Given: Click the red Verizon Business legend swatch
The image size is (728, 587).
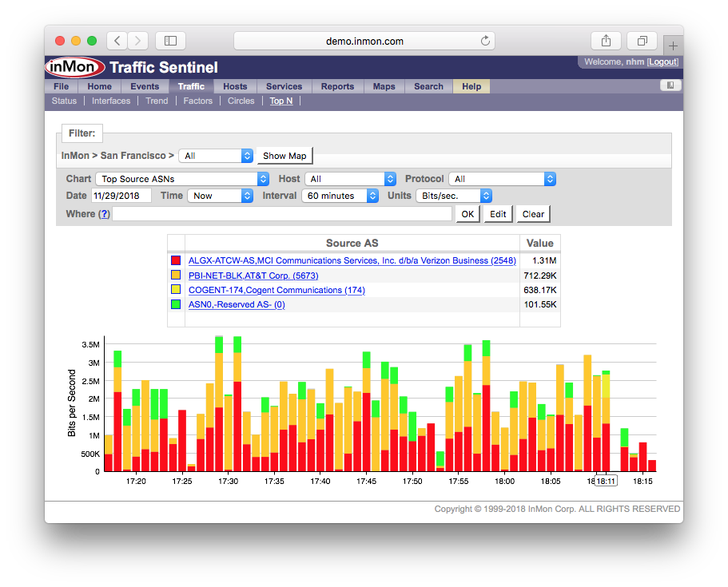Looking at the screenshot, I should click(x=176, y=260).
